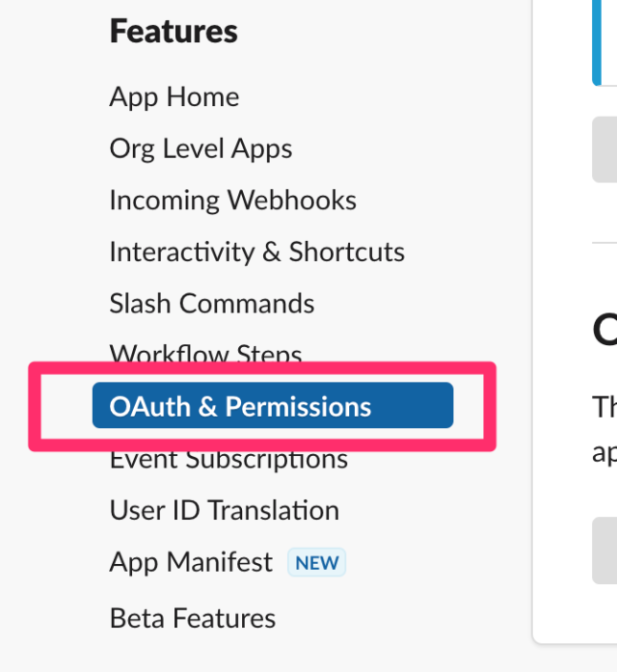Click the NEW badge beside App Manifest
617x672 pixels.
(316, 562)
